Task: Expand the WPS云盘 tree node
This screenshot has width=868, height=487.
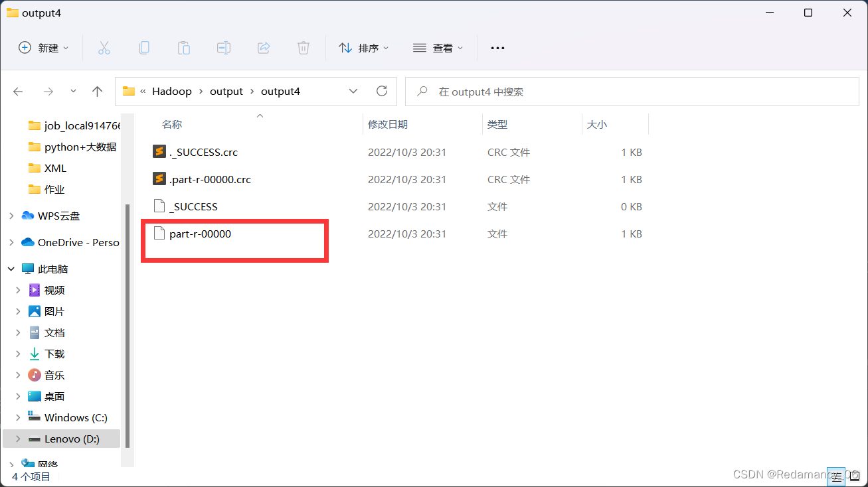Action: pyautogui.click(x=11, y=216)
